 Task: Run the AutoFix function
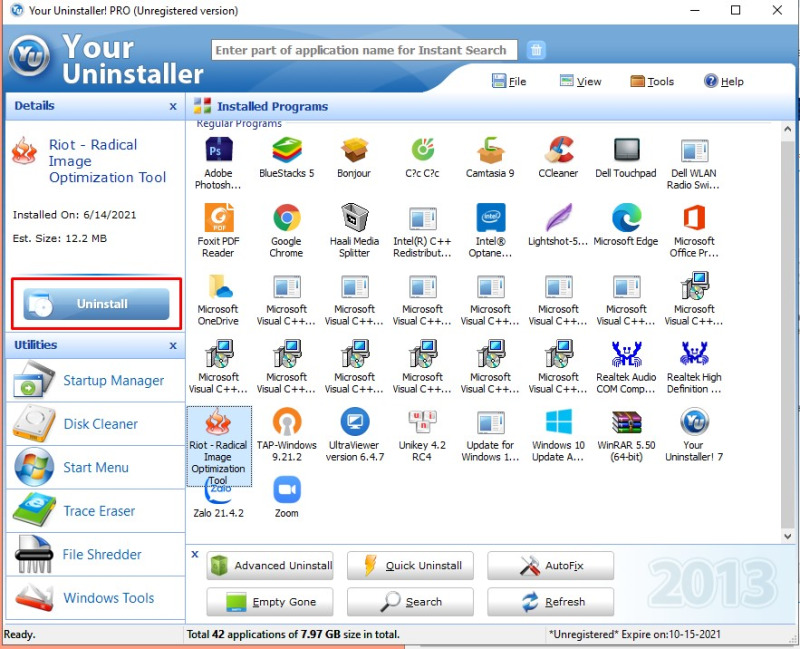coord(550,565)
